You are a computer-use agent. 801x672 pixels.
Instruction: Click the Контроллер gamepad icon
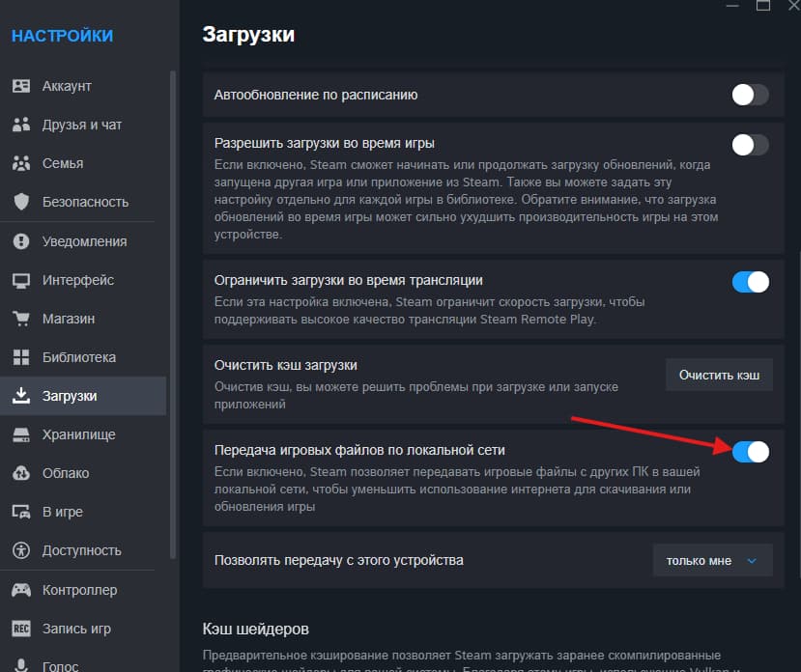coord(21,590)
